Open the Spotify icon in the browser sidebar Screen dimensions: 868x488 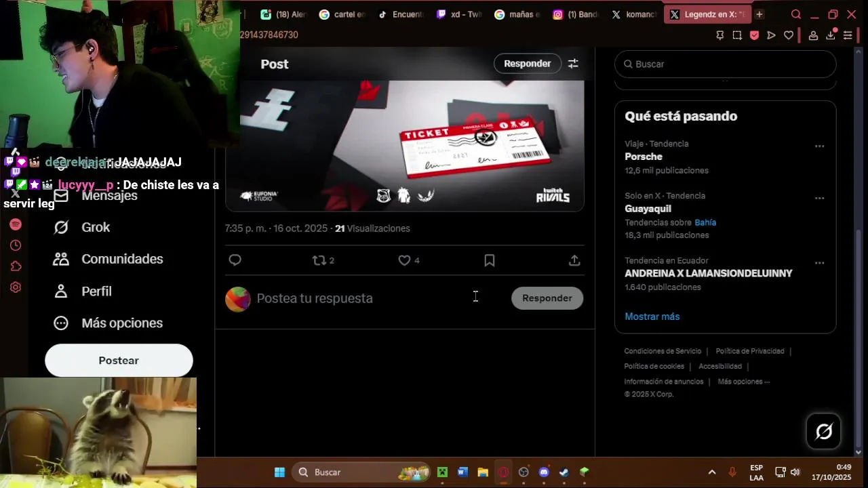click(x=16, y=224)
